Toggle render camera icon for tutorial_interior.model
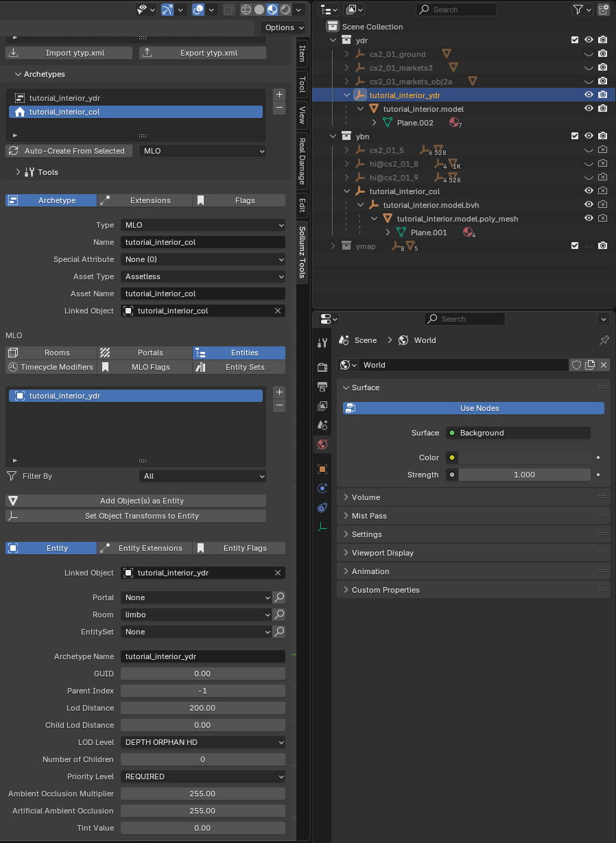Image resolution: width=616 pixels, height=843 pixels. (602, 108)
